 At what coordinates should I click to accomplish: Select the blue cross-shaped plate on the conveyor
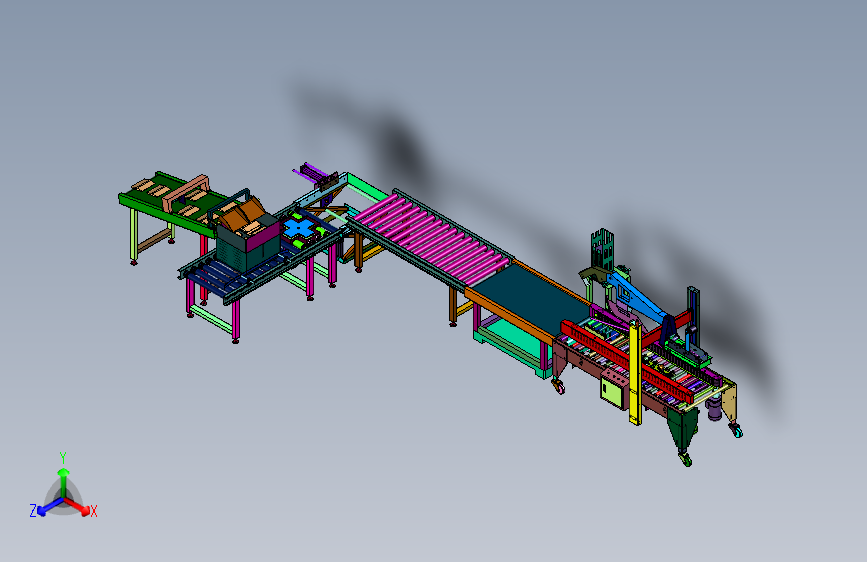click(x=299, y=228)
